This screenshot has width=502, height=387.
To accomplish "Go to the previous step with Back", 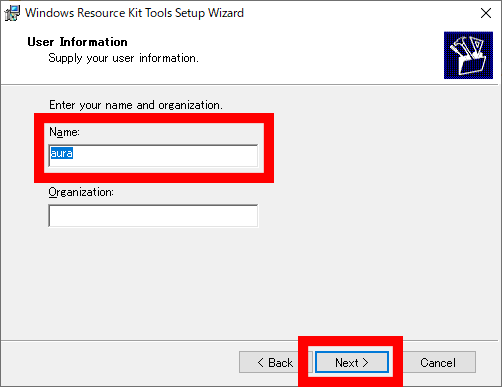I will point(275,362).
